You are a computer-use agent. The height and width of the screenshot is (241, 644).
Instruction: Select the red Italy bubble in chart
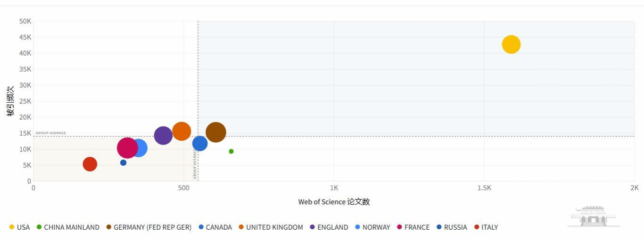pyautogui.click(x=90, y=164)
